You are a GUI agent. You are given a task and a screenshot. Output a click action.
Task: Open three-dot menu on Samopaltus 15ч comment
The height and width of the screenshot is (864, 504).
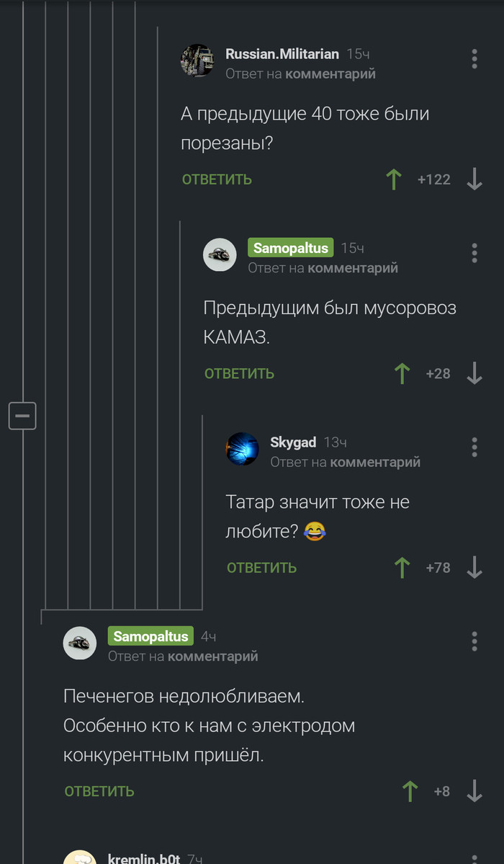pyautogui.click(x=474, y=253)
